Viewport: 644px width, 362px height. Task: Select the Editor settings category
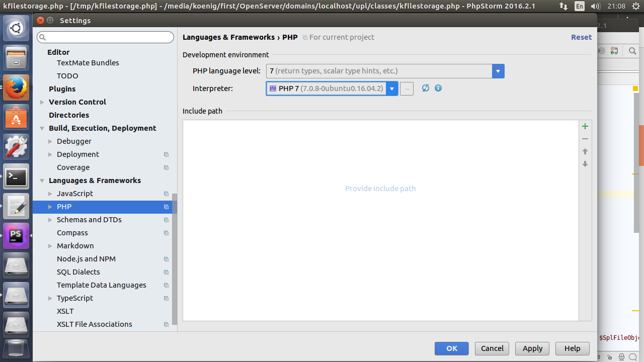[58, 52]
